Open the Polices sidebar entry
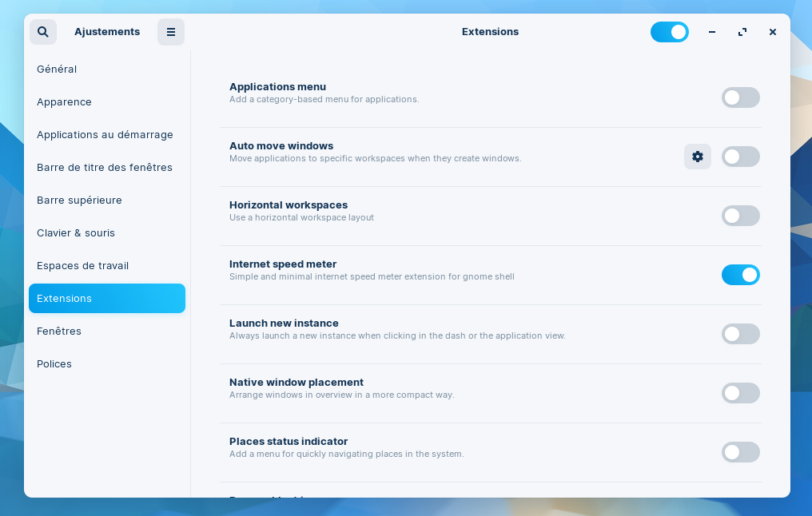The image size is (812, 516). coord(54,364)
